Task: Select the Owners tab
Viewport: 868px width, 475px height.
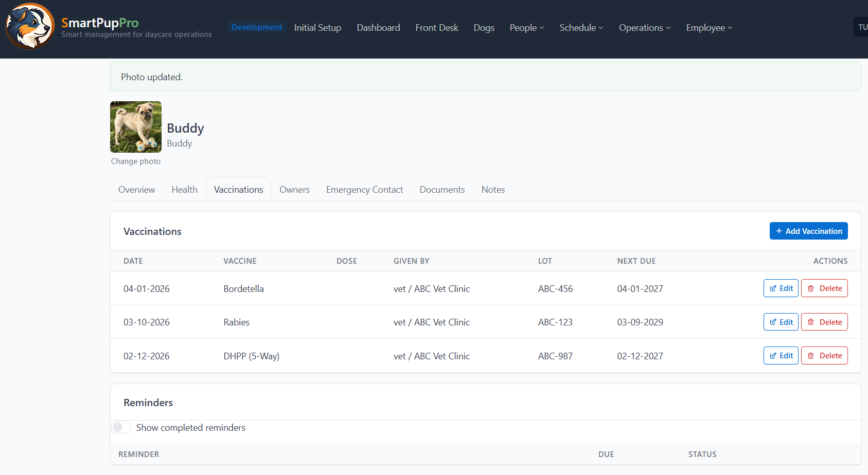Action: pyautogui.click(x=294, y=190)
